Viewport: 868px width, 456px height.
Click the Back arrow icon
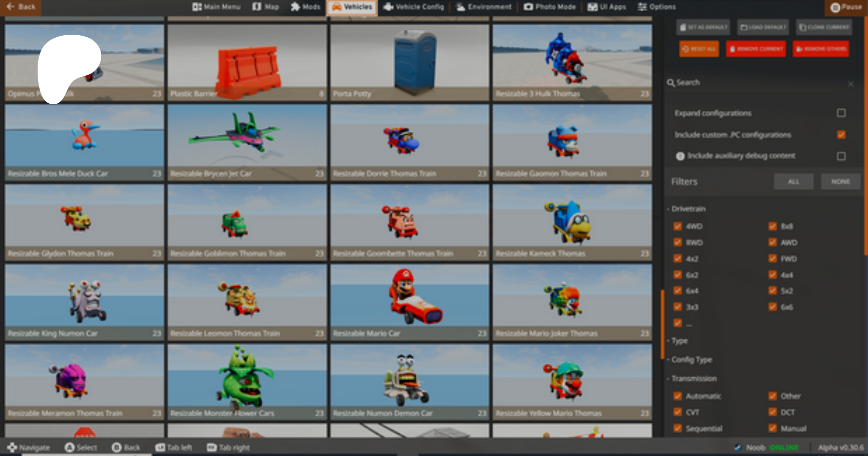click(11, 7)
